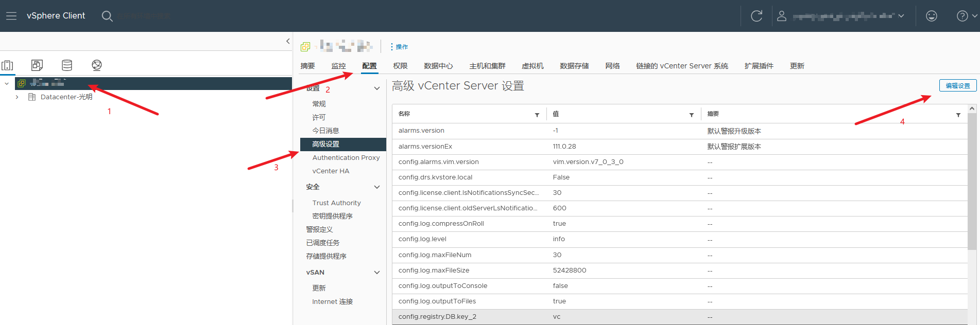
Task: Collapse the 安全 section
Action: pos(377,187)
